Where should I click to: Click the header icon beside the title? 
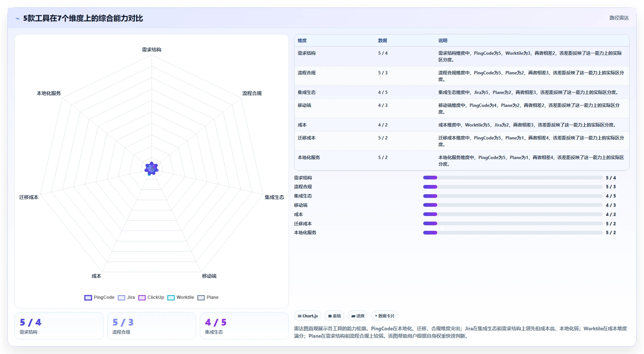point(17,18)
